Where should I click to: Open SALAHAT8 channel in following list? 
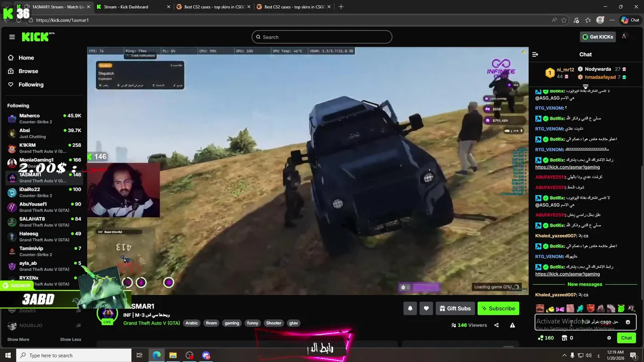44,222
